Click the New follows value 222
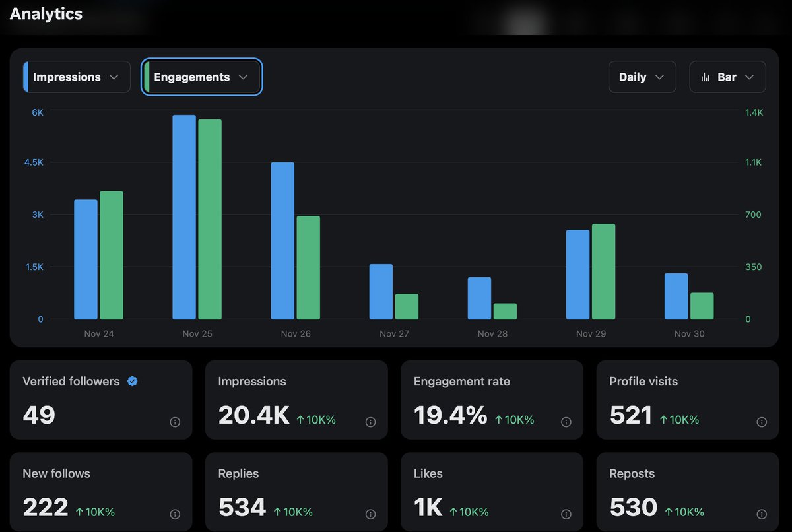This screenshot has width=792, height=532. pyautogui.click(x=46, y=508)
